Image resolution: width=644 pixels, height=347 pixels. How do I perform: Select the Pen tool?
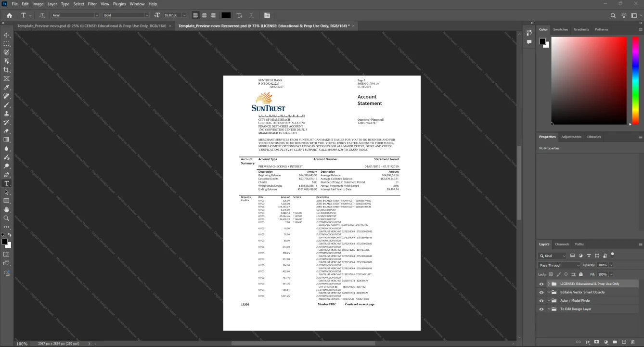pos(7,175)
